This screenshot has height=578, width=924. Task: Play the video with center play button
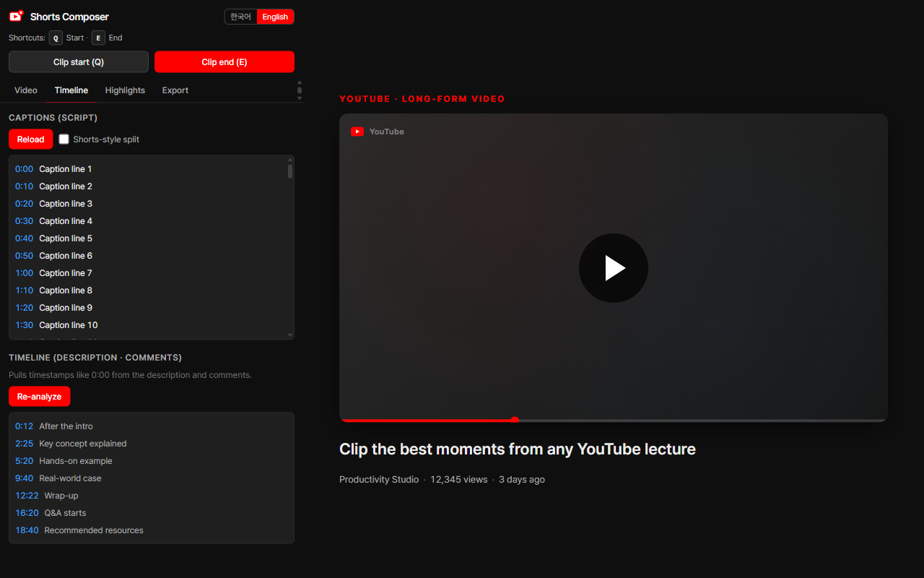click(614, 268)
